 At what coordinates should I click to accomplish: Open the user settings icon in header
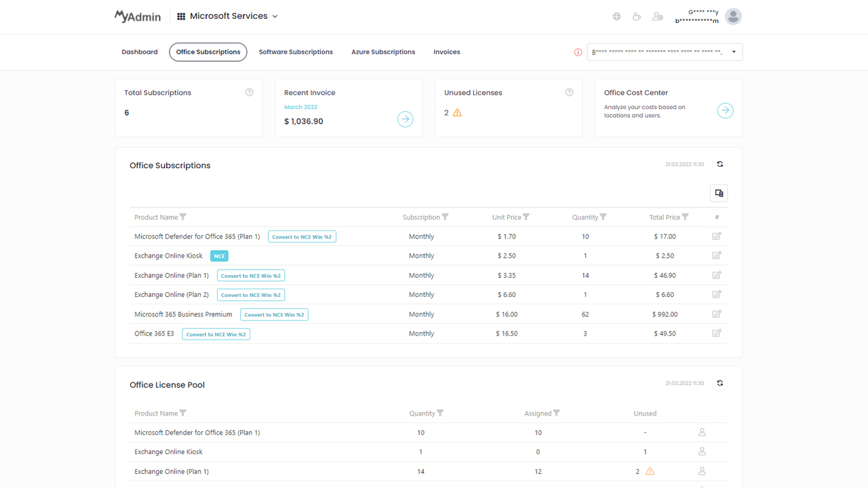[657, 16]
